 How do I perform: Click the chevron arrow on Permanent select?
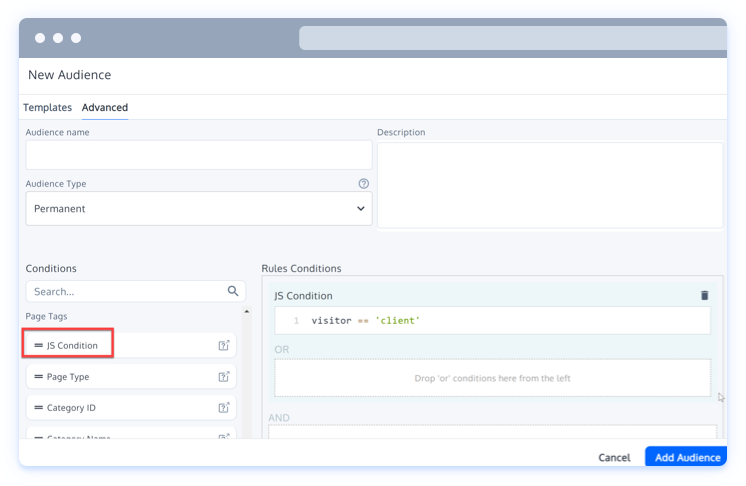pyautogui.click(x=360, y=209)
